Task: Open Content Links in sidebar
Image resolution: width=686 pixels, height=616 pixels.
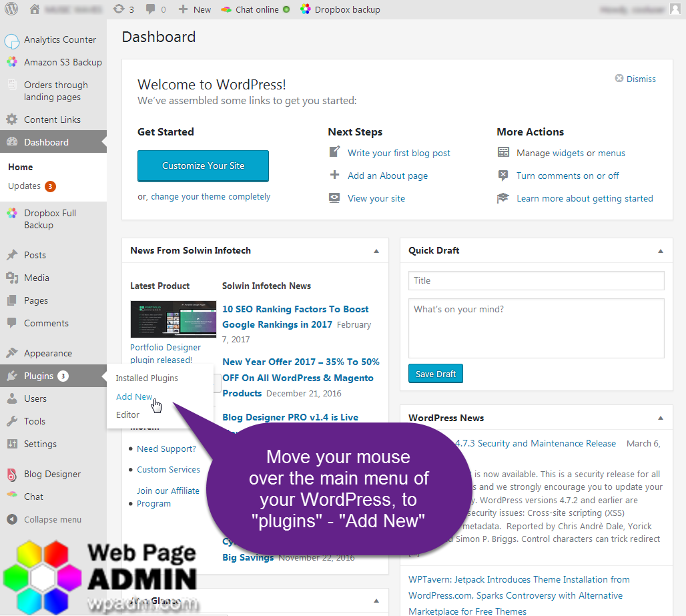Action: pyautogui.click(x=53, y=119)
